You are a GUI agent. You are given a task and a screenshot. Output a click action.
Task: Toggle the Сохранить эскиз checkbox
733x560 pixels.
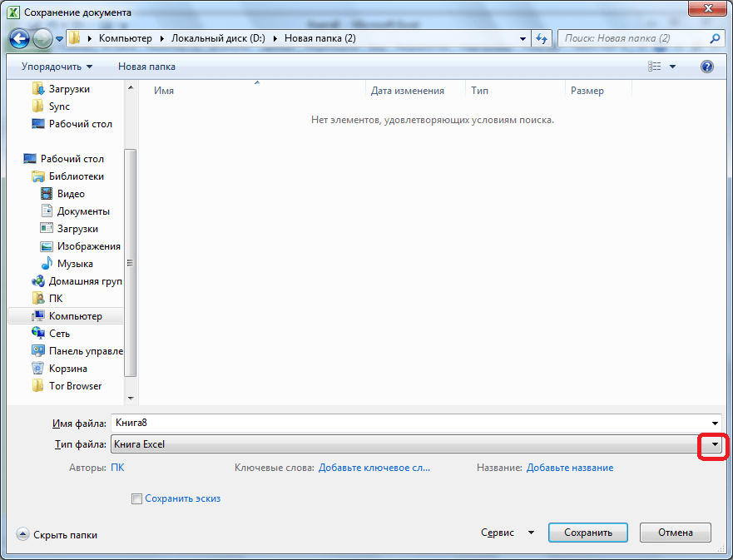tap(136, 498)
